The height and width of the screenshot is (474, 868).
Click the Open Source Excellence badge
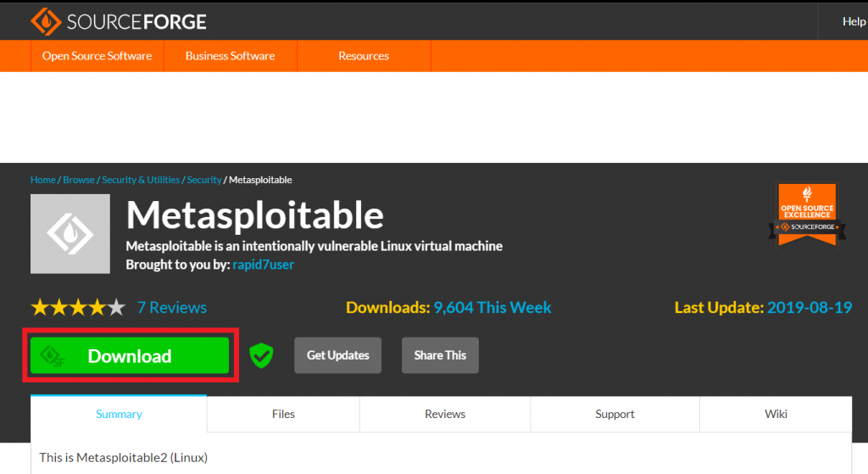[x=807, y=215]
